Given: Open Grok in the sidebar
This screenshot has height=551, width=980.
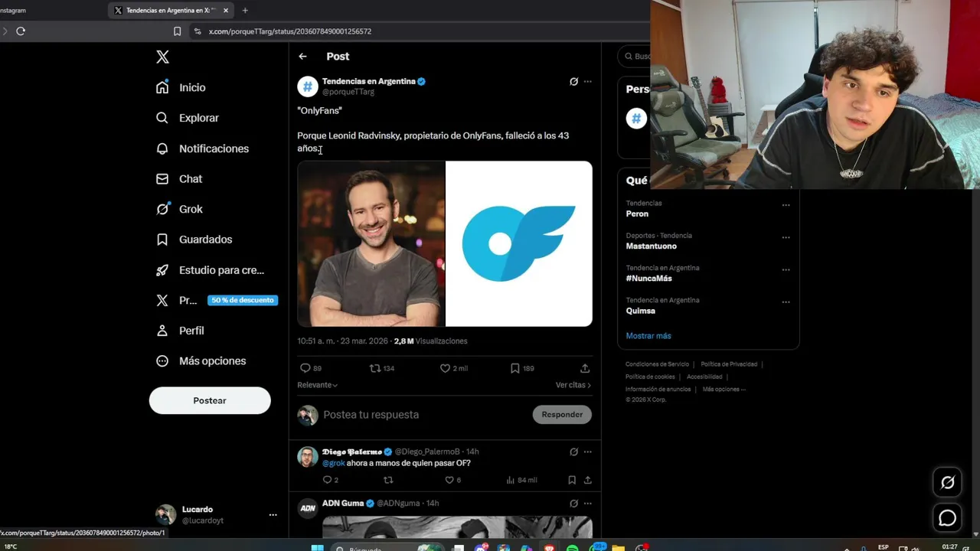Looking at the screenshot, I should pos(179,209).
